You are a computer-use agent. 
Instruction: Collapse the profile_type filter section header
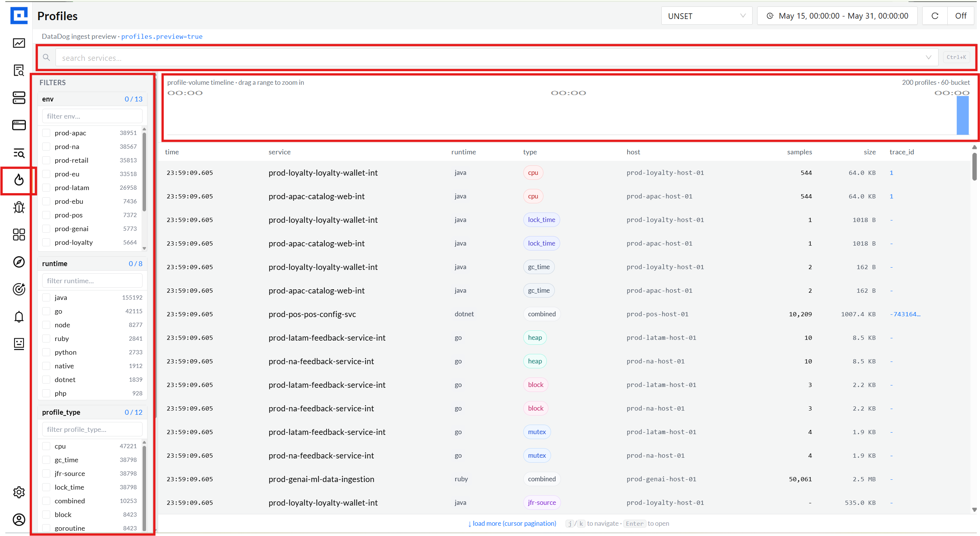(x=92, y=412)
